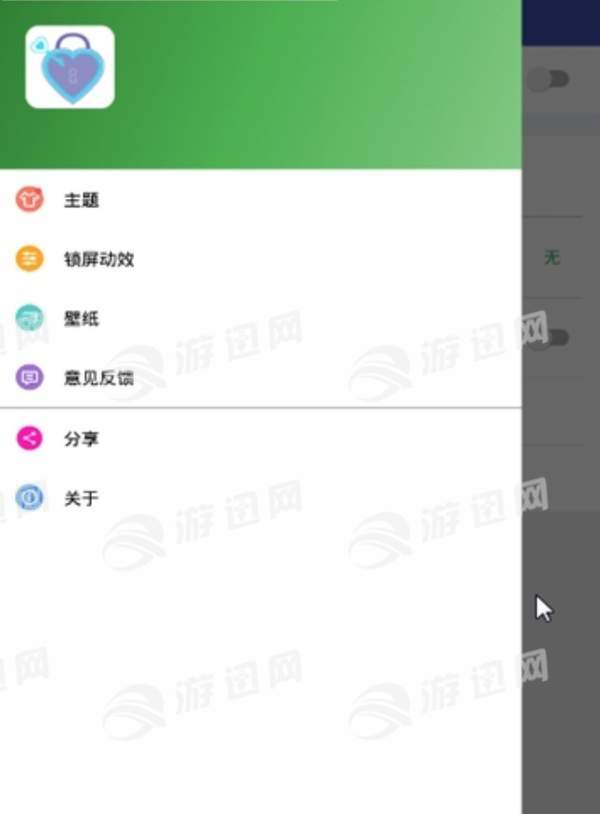
Task: Click the blue info icon beside 关于
Action: (x=30, y=498)
